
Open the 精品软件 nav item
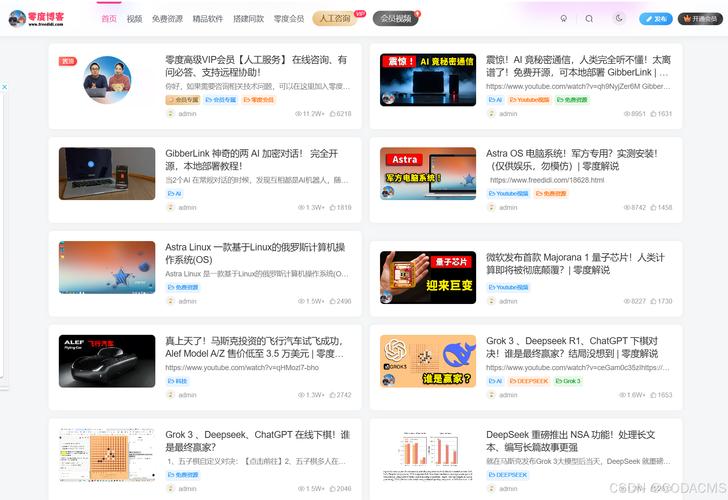pos(208,19)
